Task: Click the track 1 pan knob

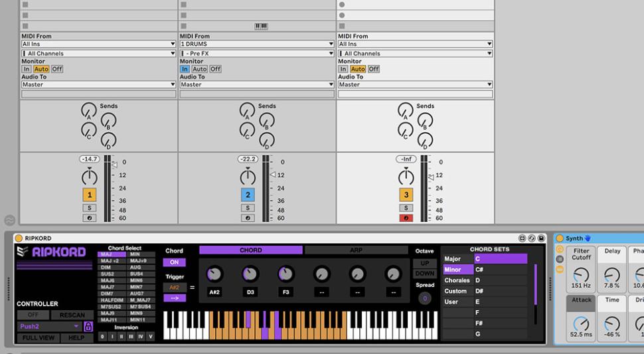Action: 89,177
